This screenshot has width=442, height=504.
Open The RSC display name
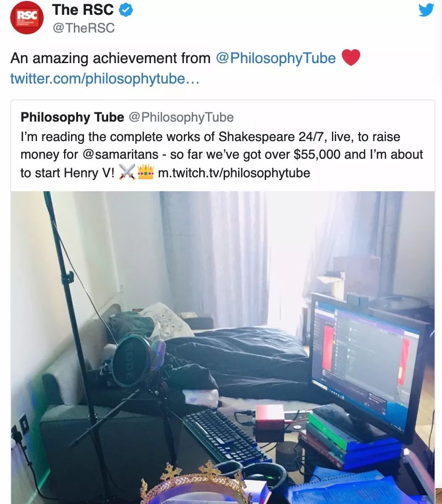[x=83, y=10]
